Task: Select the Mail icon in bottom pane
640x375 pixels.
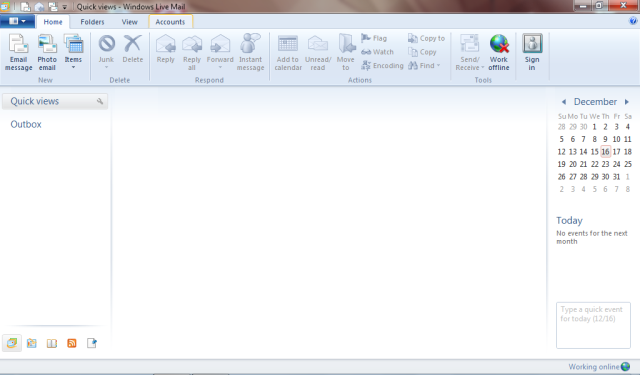Action: coord(12,343)
